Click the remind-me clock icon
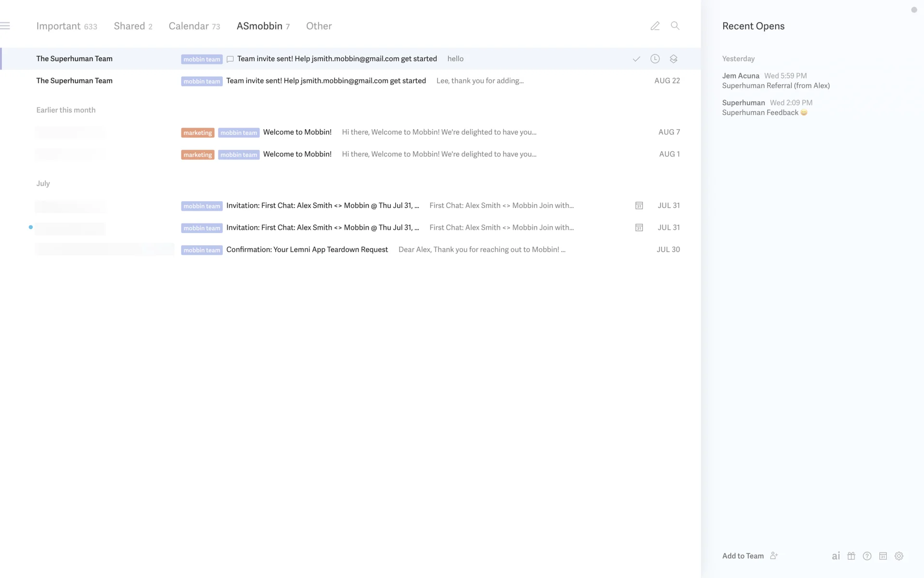 [x=655, y=59]
